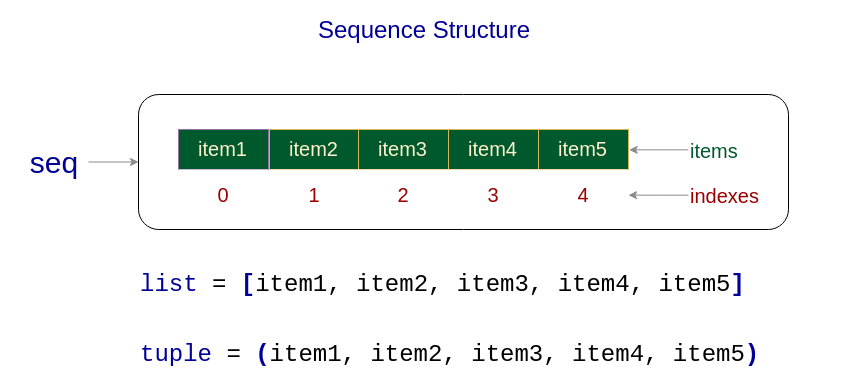Select the item2 box
The width and height of the screenshot is (848, 386).
[314, 149]
